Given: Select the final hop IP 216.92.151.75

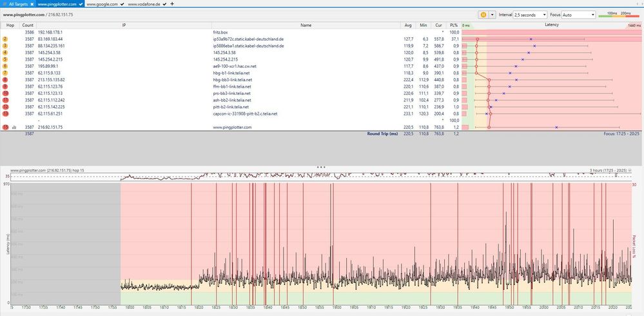Looking at the screenshot, I should point(50,128).
